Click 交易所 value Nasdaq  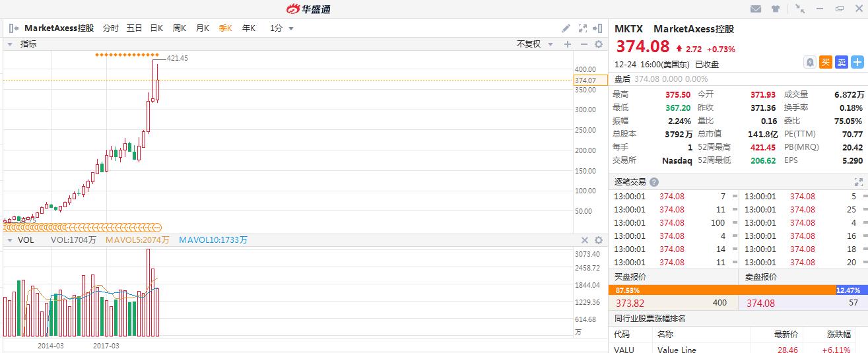[677, 160]
